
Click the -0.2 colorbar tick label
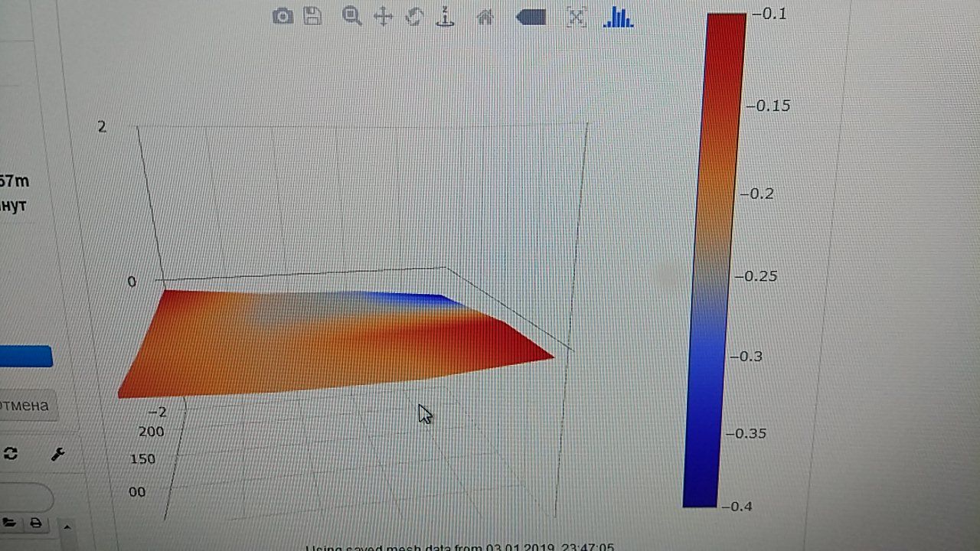point(756,194)
